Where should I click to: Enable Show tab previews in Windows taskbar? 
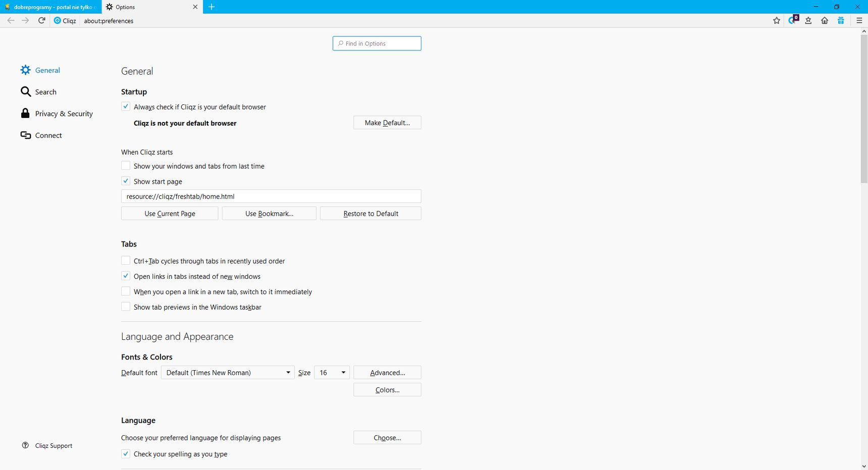coord(126,307)
